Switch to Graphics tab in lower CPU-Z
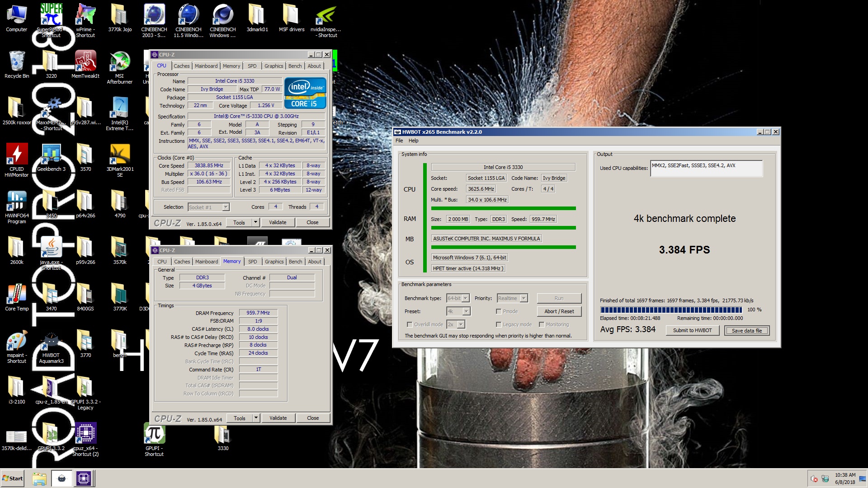Viewport: 868px width, 488px height. point(274,262)
